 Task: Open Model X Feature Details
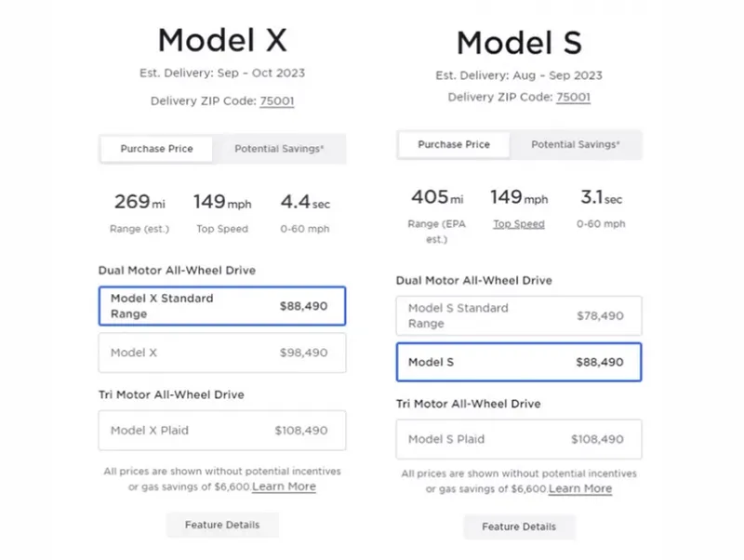[222, 525]
